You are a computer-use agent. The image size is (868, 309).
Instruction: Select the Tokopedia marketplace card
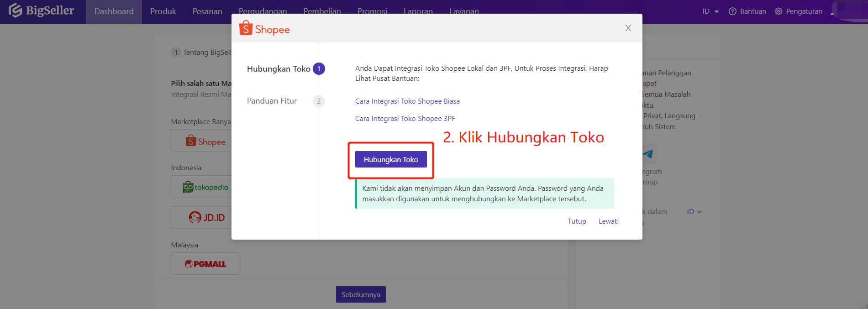coord(201,187)
